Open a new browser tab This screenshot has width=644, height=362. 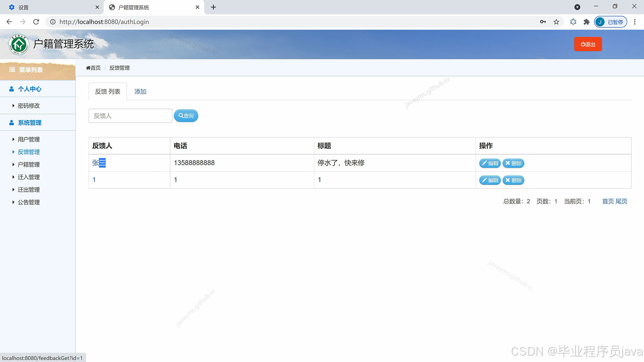213,7
